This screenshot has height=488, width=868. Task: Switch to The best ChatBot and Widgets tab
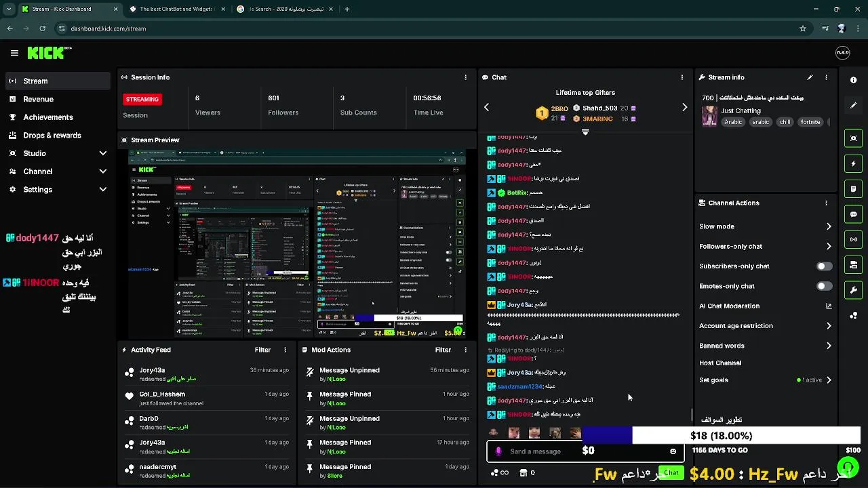[178, 9]
